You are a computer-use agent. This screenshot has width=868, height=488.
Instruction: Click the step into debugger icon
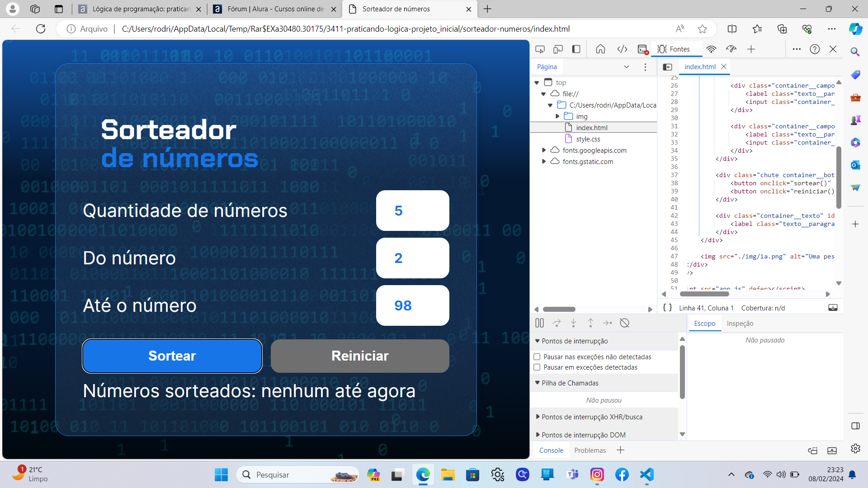[573, 323]
